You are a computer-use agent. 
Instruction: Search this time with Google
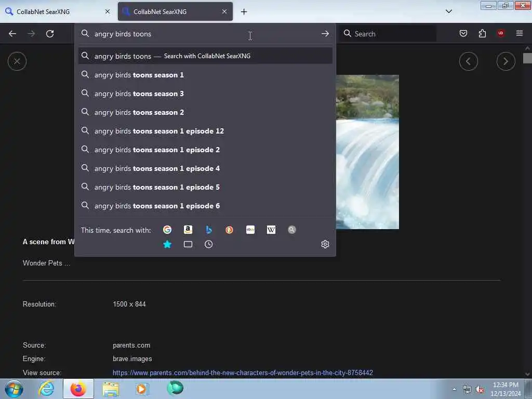point(167,230)
